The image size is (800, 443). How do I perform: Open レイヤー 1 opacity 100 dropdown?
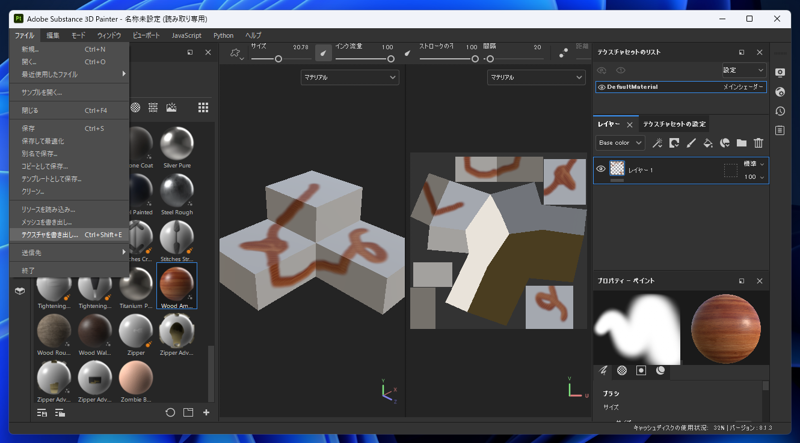coord(754,177)
